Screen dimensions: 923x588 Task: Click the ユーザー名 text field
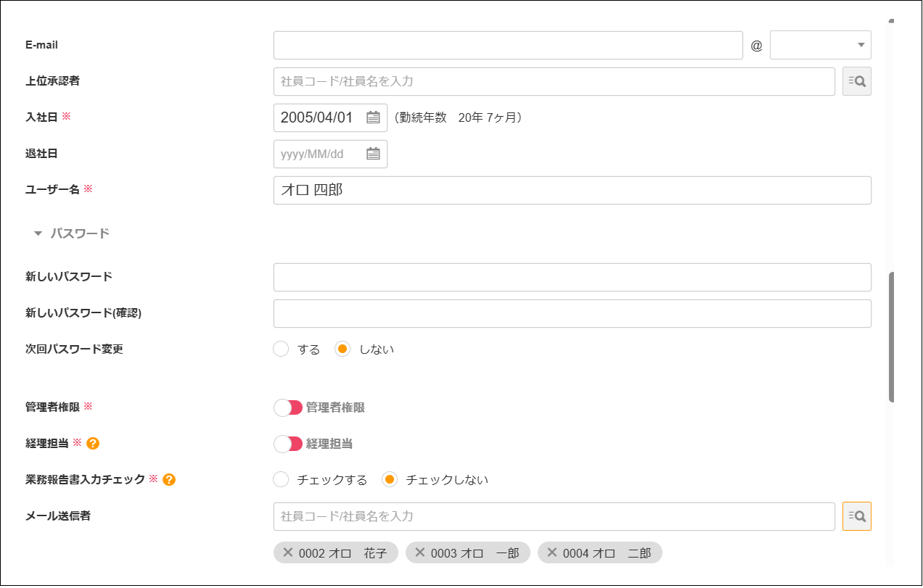572,190
